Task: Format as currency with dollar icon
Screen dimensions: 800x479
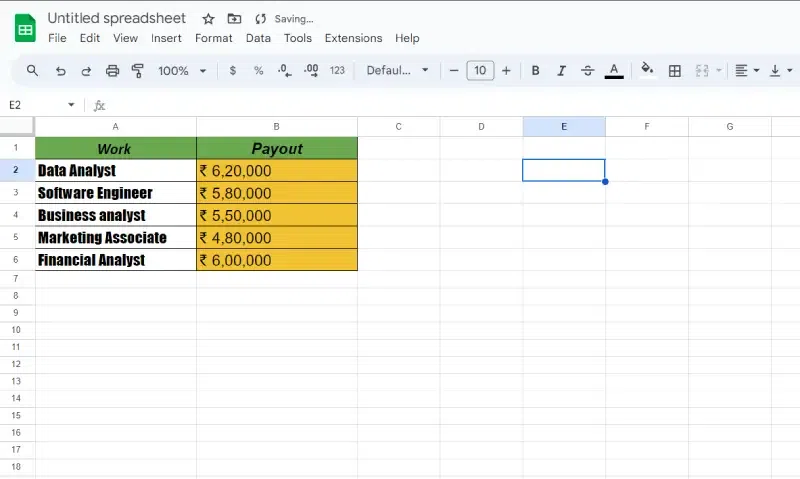Action: 233,70
